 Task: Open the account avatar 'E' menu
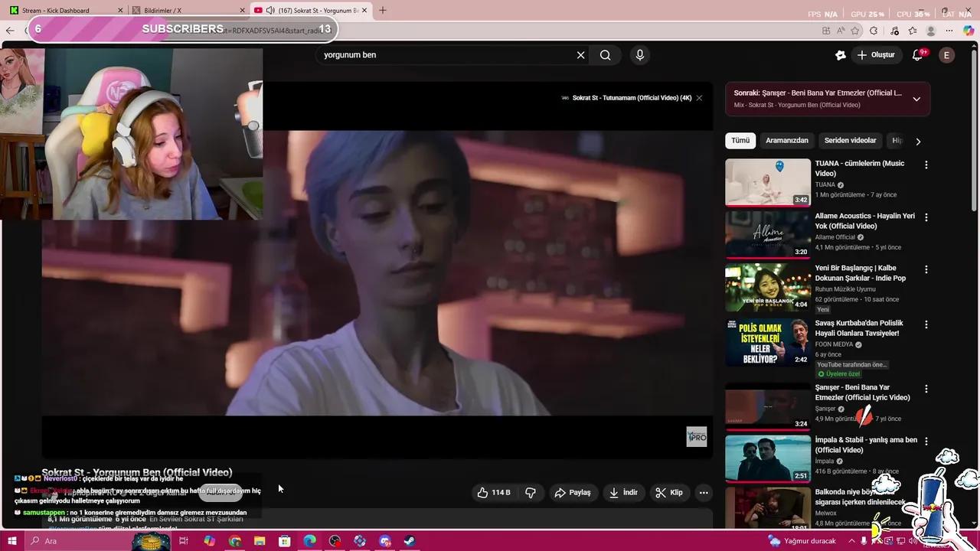tap(947, 55)
